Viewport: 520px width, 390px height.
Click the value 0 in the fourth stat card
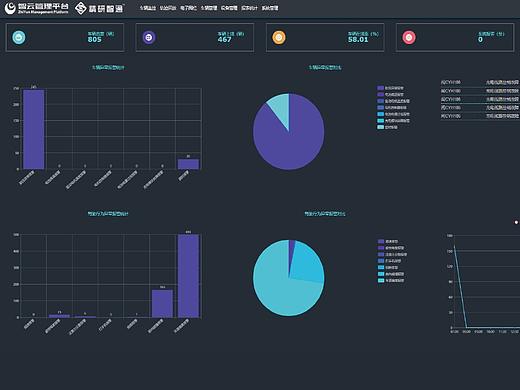coord(480,39)
